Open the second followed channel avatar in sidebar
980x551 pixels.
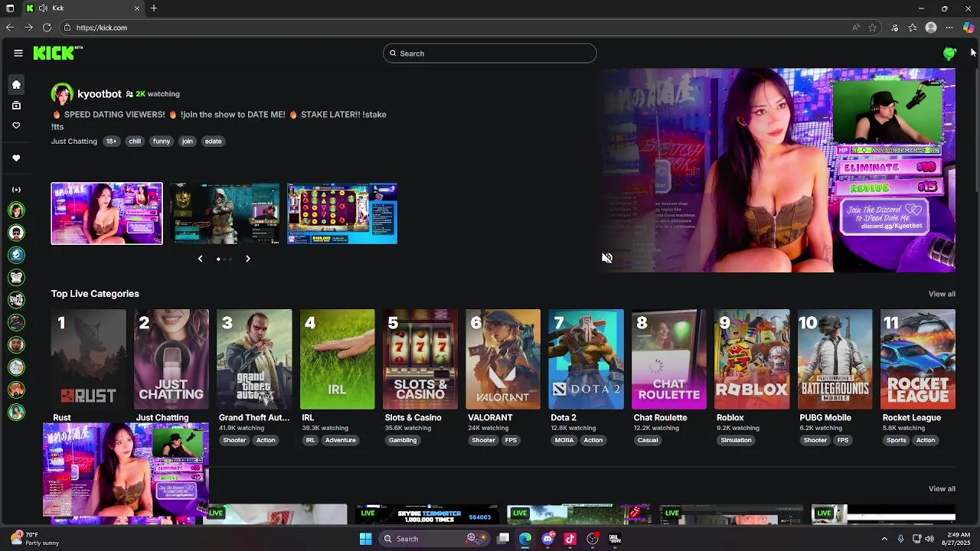pos(16,233)
